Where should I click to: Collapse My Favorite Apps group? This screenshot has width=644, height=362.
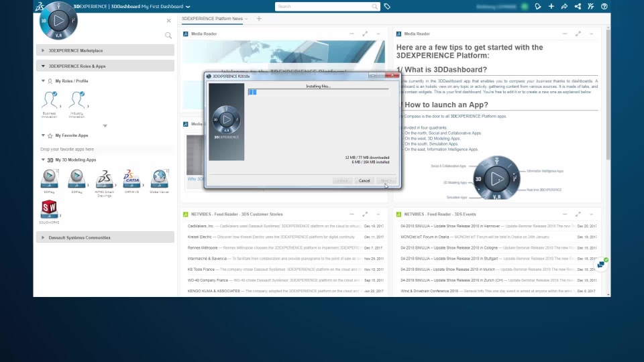point(43,135)
